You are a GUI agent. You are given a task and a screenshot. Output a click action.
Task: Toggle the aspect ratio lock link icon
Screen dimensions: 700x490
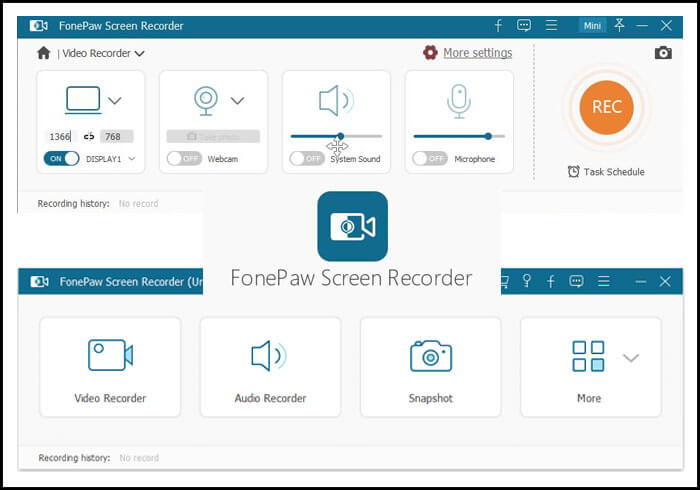[89, 137]
